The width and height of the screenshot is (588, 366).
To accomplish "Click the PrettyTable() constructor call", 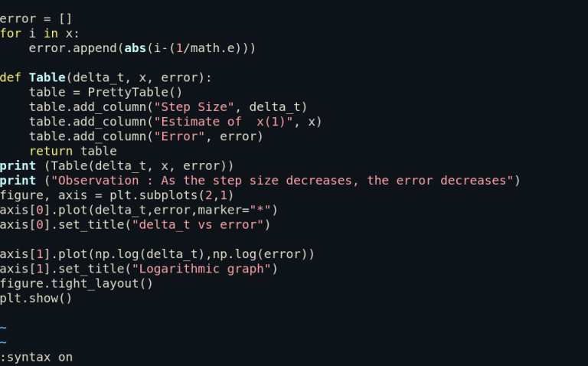I will pyautogui.click(x=135, y=92).
